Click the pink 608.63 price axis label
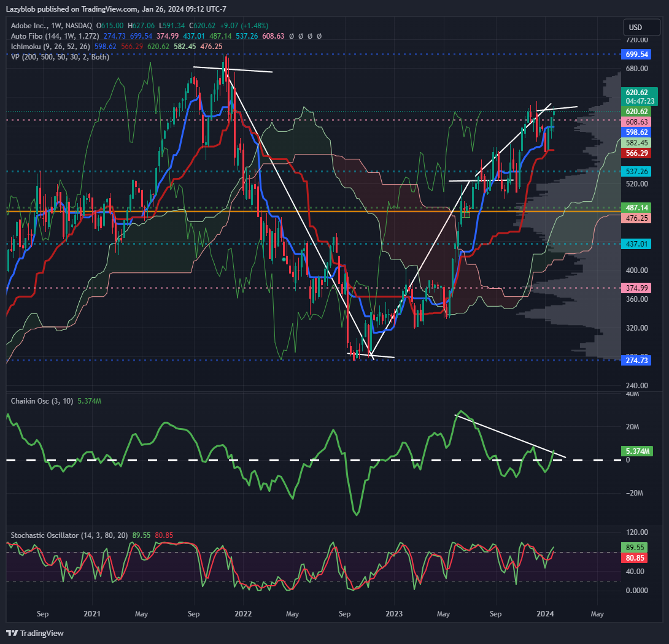The width and height of the screenshot is (669, 644). [636, 122]
